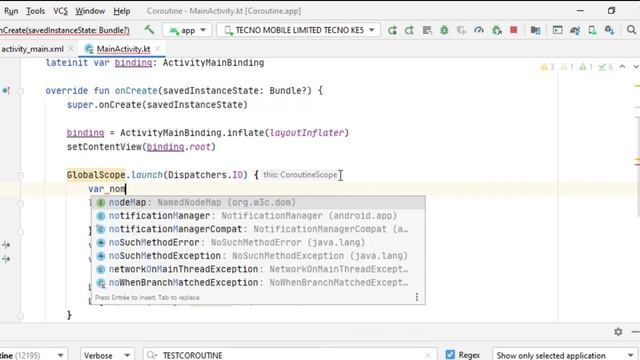The width and height of the screenshot is (640, 360).
Task: Click GlobalScope in the code editor
Action: 96,175
